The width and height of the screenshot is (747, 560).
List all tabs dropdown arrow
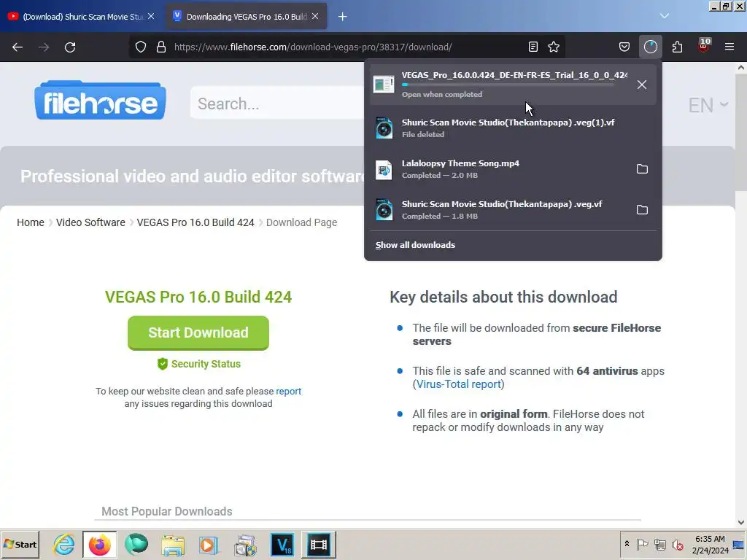(665, 16)
